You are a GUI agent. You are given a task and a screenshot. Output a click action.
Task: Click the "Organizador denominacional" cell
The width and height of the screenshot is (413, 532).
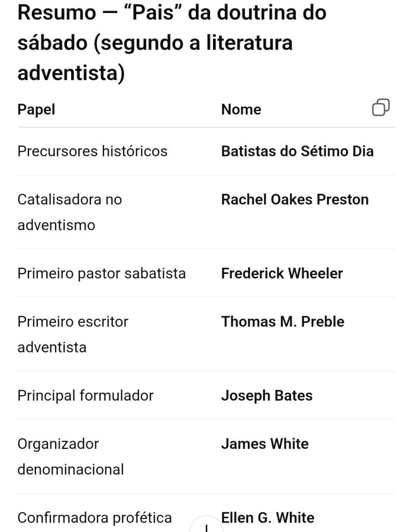pyautogui.click(x=71, y=456)
